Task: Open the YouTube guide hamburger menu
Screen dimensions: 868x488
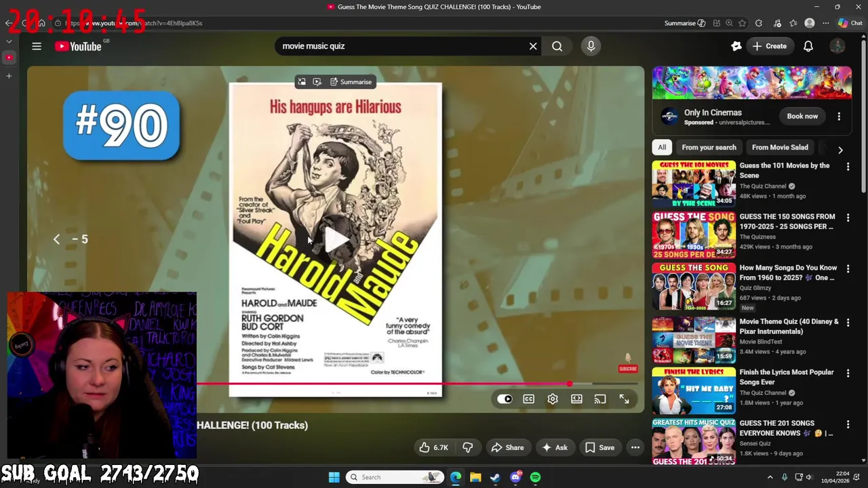Action: pyautogui.click(x=37, y=46)
